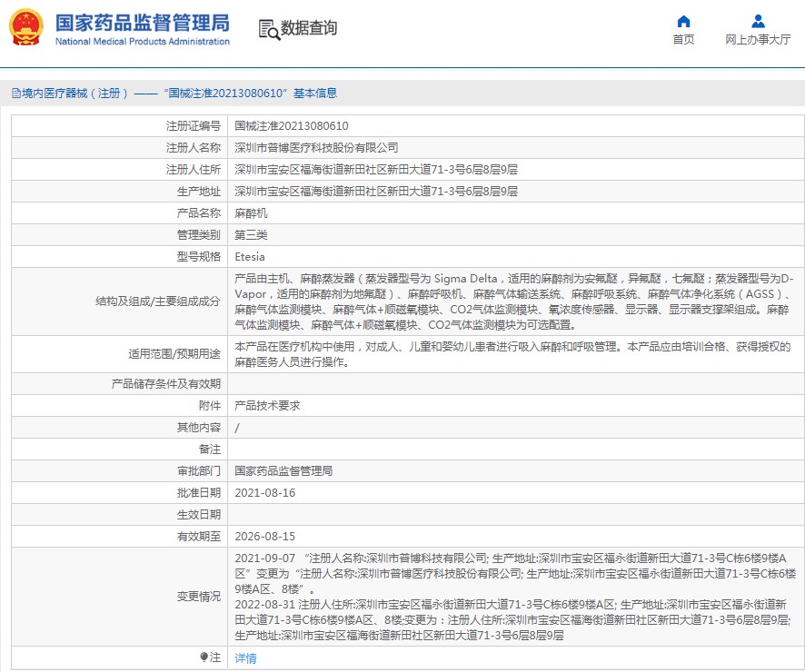This screenshot has height=672, width=805.
Task: Click the 批准日期 label
Action: (199, 492)
